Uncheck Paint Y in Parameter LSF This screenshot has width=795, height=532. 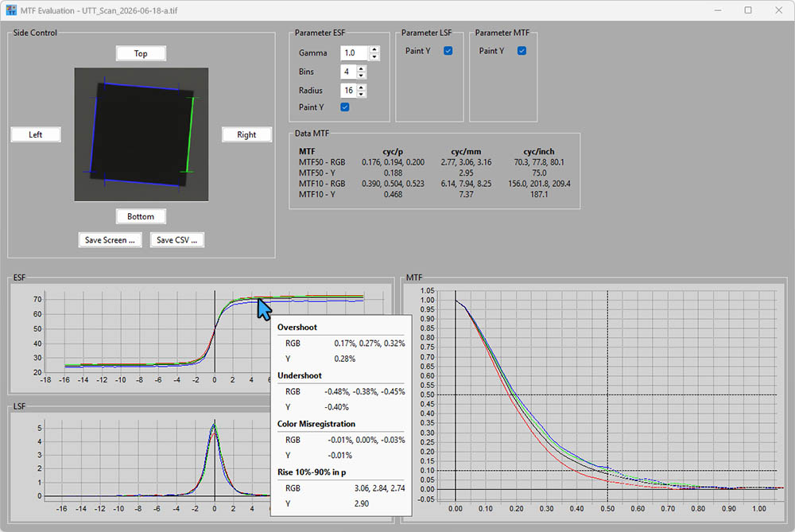tap(448, 51)
